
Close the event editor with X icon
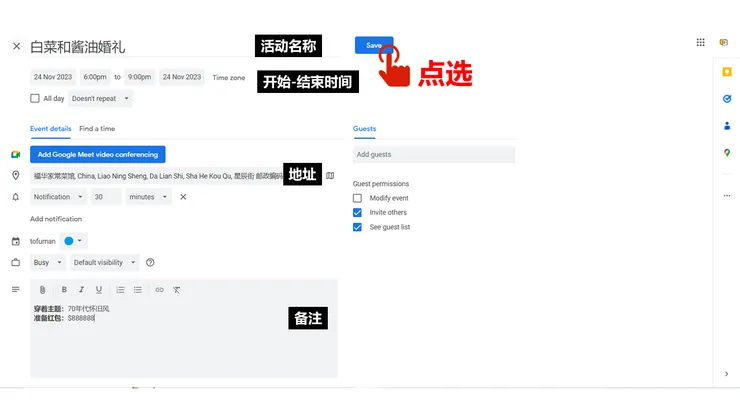[x=17, y=46]
